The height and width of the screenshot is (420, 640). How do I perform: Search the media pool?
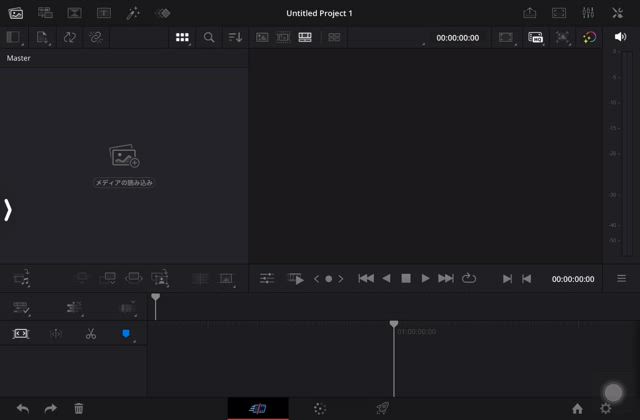209,37
